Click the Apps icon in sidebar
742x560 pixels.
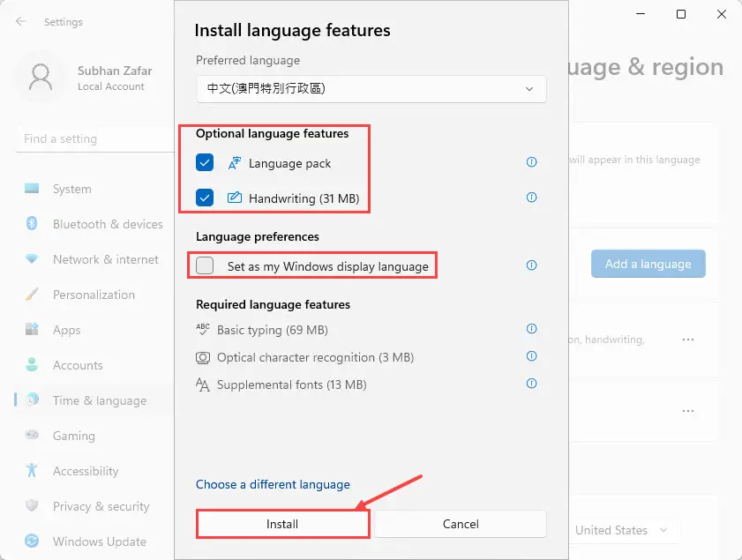click(32, 329)
